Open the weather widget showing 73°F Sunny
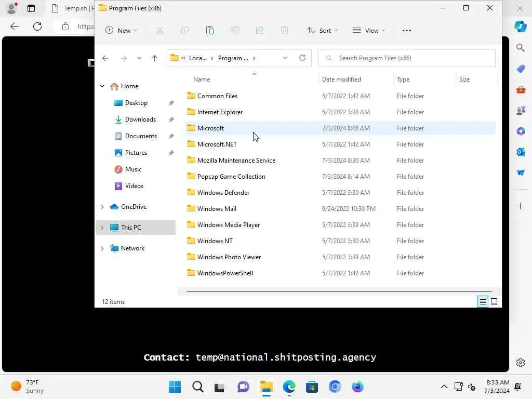Viewport: 532px width, 399px height. 27,387
